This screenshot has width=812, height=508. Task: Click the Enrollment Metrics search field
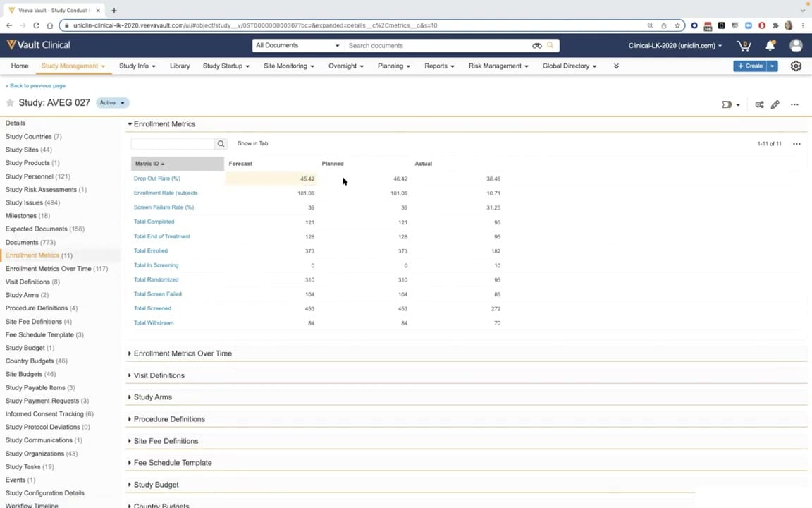click(173, 144)
